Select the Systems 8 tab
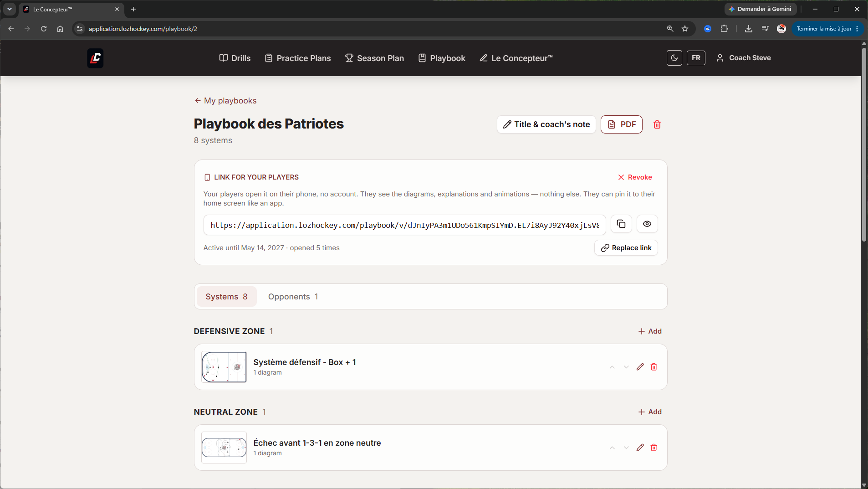Image resolution: width=868 pixels, height=489 pixels. pyautogui.click(x=226, y=297)
